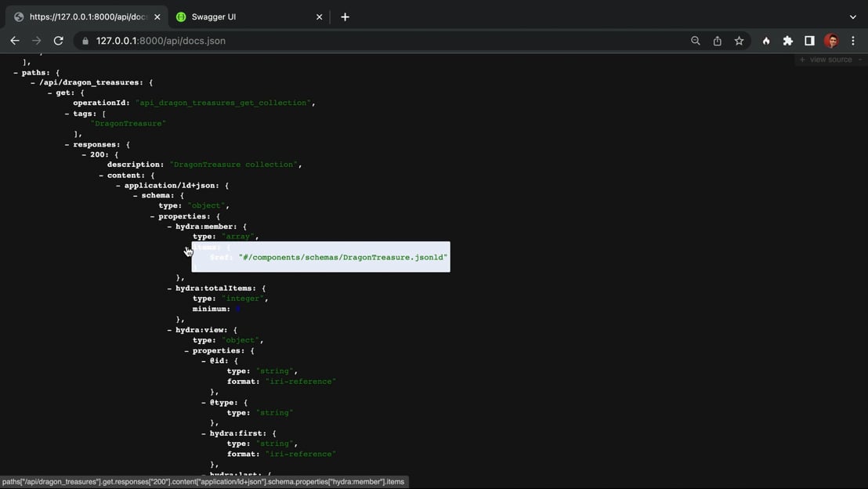Click the $ref DragonTreasure.jsonld value
Screen dimensions: 868x489
(x=342, y=258)
